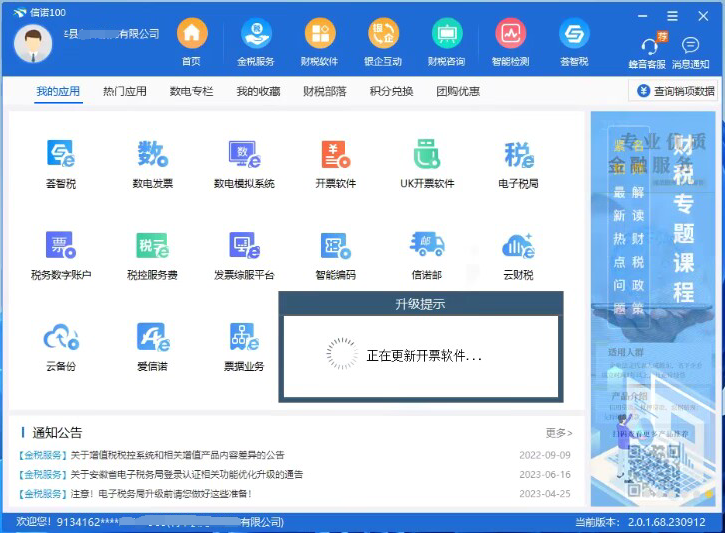Image resolution: width=725 pixels, height=533 pixels.
Task: Launch the 智能编码 app
Action: (x=336, y=256)
